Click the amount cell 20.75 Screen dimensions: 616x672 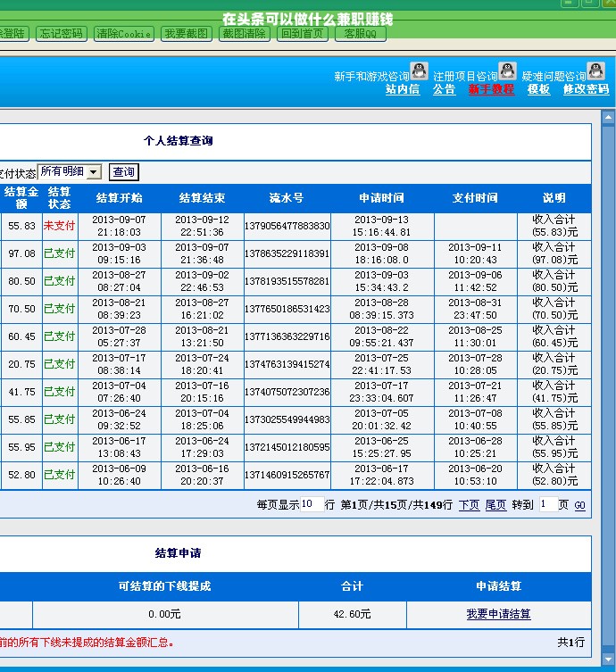(x=21, y=364)
